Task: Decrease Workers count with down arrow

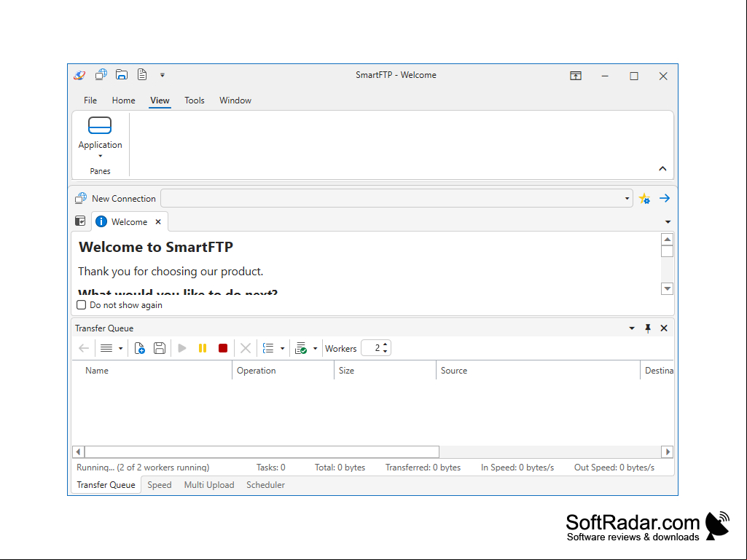Action: click(385, 352)
